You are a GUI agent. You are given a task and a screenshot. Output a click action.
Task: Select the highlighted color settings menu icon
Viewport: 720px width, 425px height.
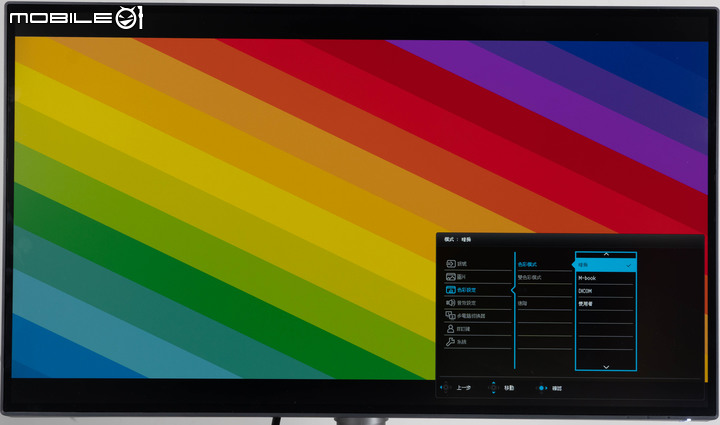click(x=450, y=290)
